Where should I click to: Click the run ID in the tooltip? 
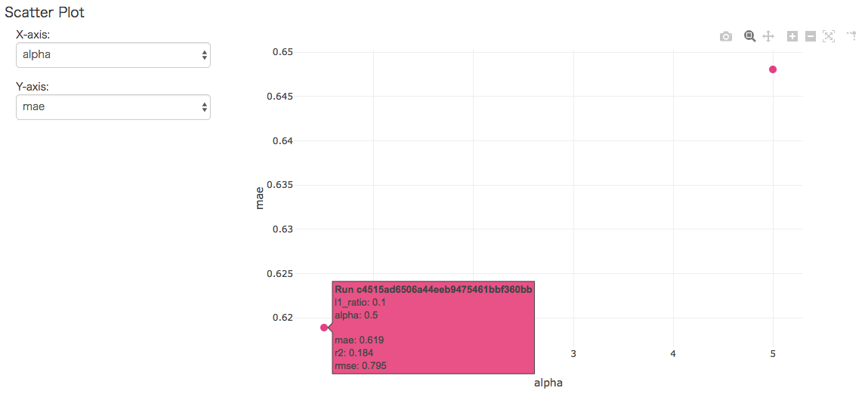tap(434, 290)
